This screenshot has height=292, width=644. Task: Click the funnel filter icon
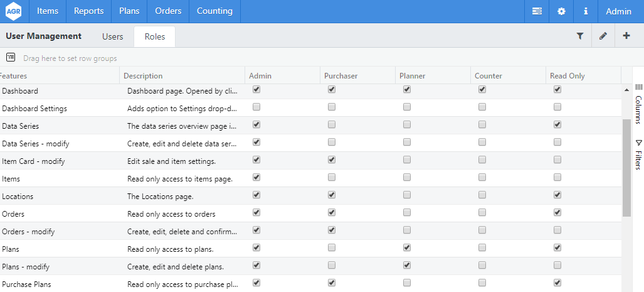click(580, 36)
